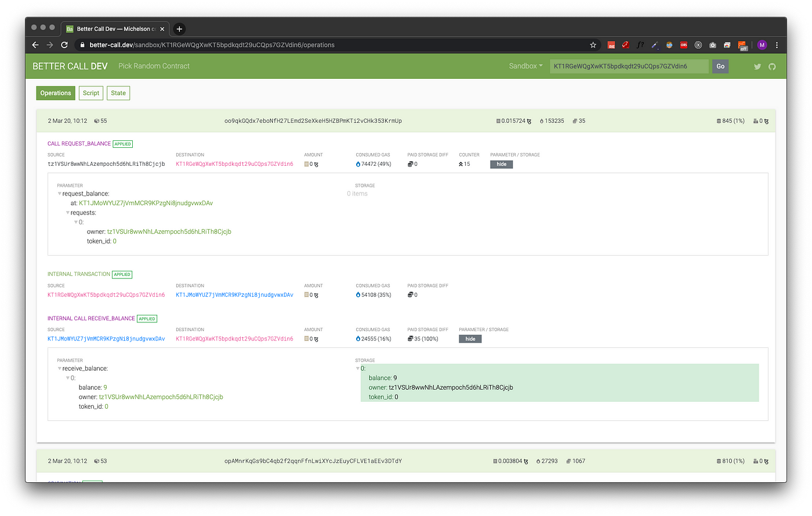Click the INTERNAL CALL RECEIVE_BALANCE heading
Screen dimensions: 812x516
click(x=91, y=319)
